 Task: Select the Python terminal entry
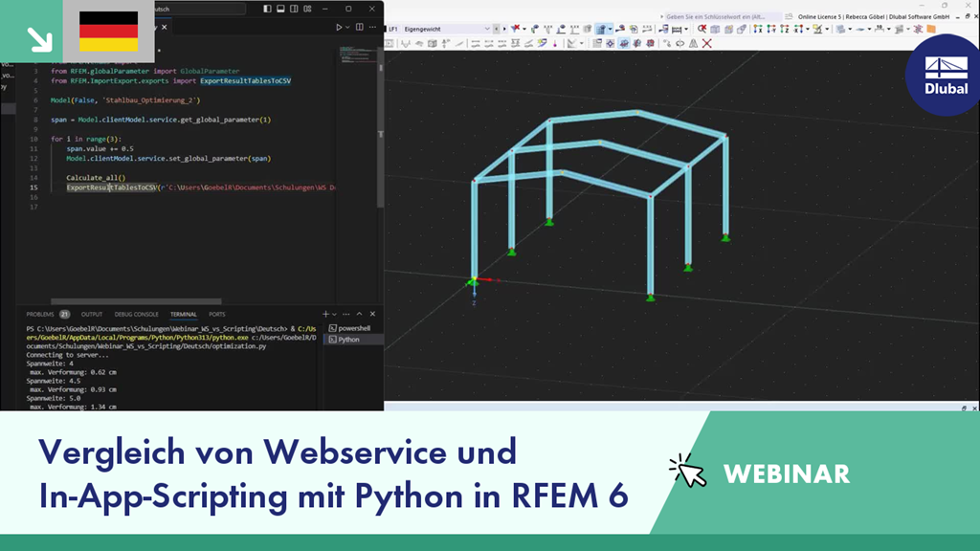354,340
